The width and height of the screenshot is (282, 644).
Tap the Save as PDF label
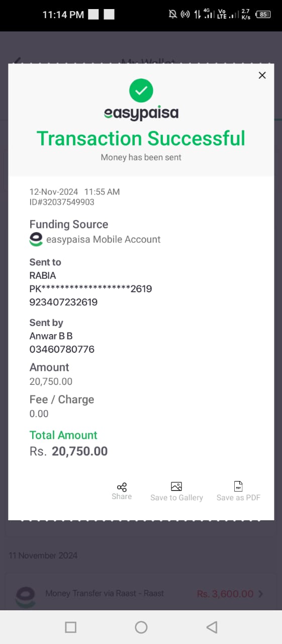[238, 498]
